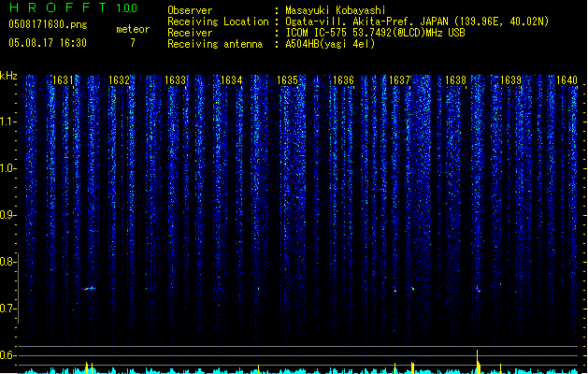The width and height of the screenshot is (588, 374).
Task: Click the date stamp 05.08.17 16:30
Action: [48, 43]
